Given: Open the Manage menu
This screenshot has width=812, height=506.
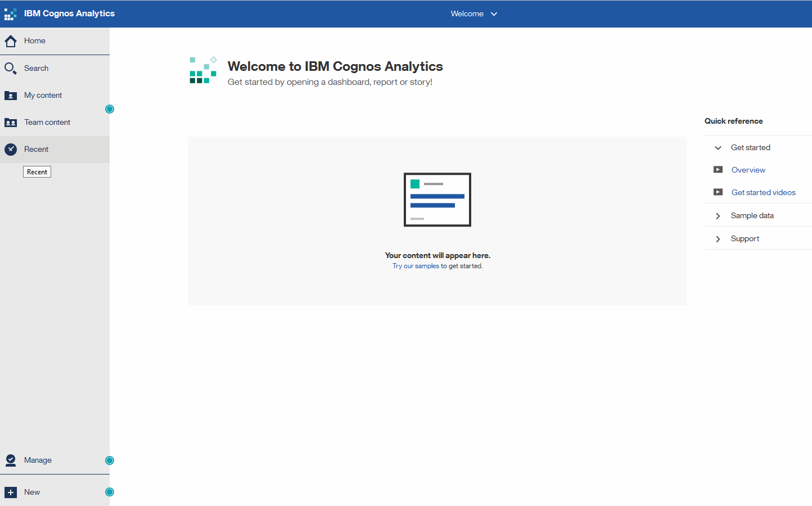Looking at the screenshot, I should pyautogui.click(x=55, y=460).
